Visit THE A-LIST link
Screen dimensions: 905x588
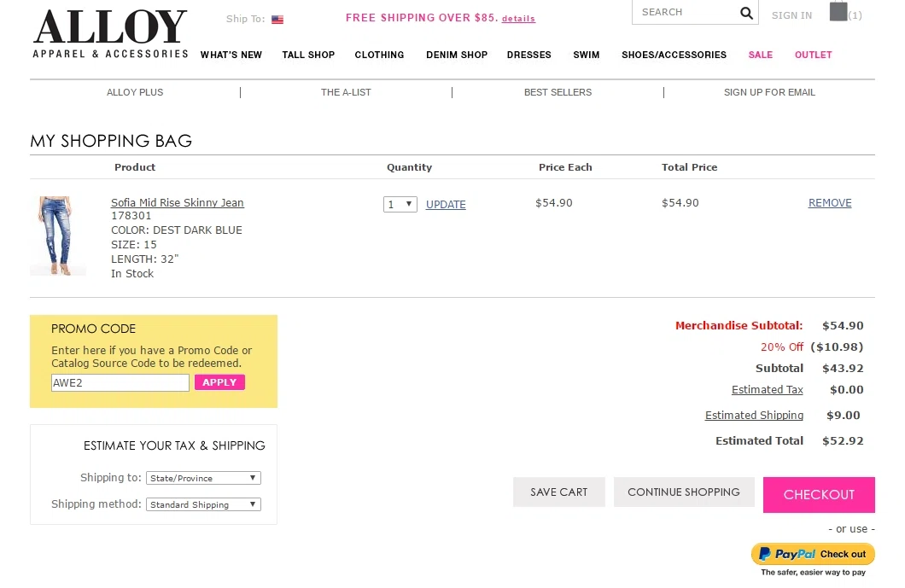346,92
